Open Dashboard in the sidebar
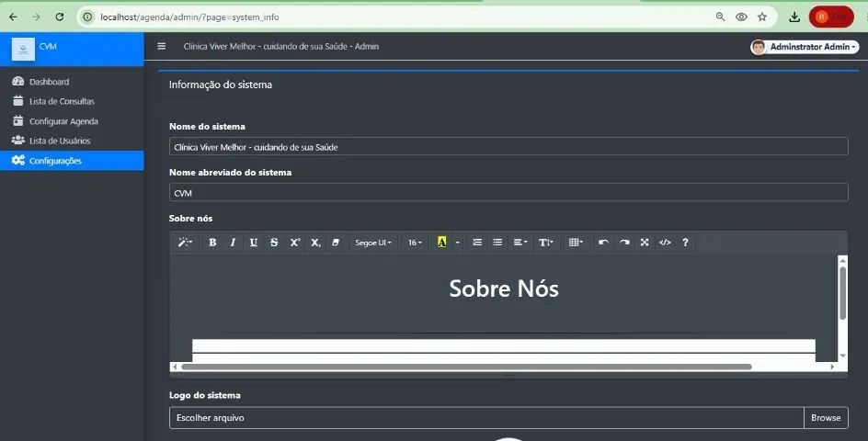 pos(72,82)
